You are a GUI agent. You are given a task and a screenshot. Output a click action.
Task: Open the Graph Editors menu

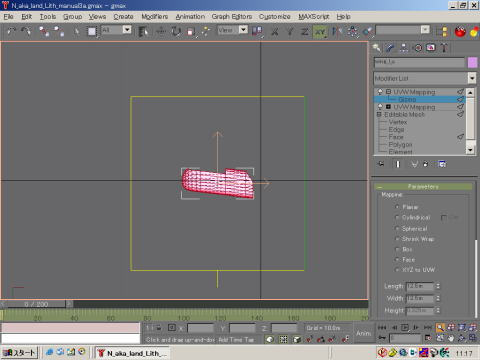232,16
